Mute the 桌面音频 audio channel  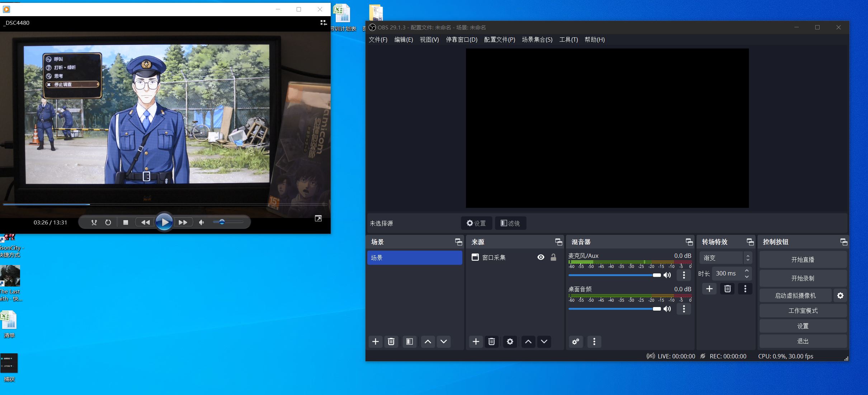[x=667, y=309]
